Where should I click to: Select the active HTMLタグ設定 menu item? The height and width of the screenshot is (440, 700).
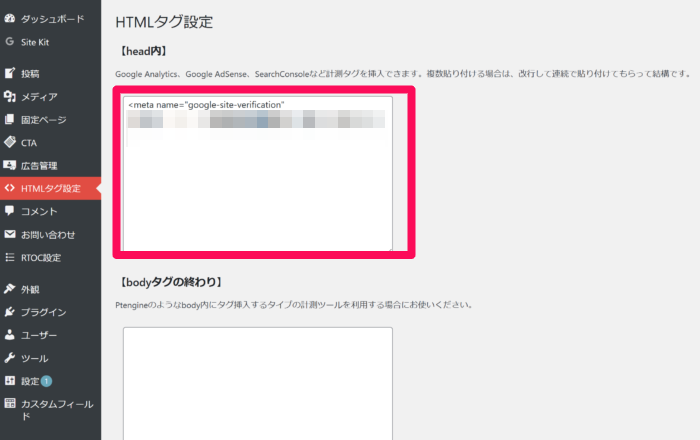(50, 188)
